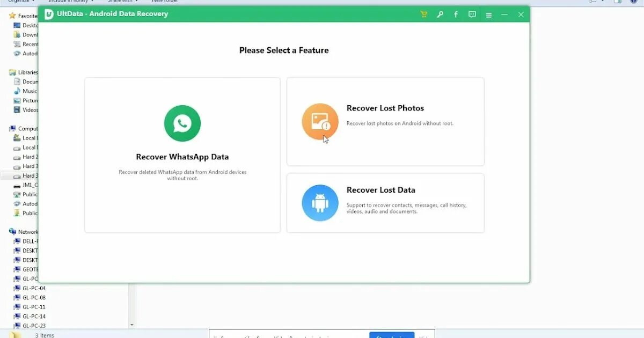644x338 pixels.
Task: Open GL-PC-14 network computer
Action: coord(30,317)
